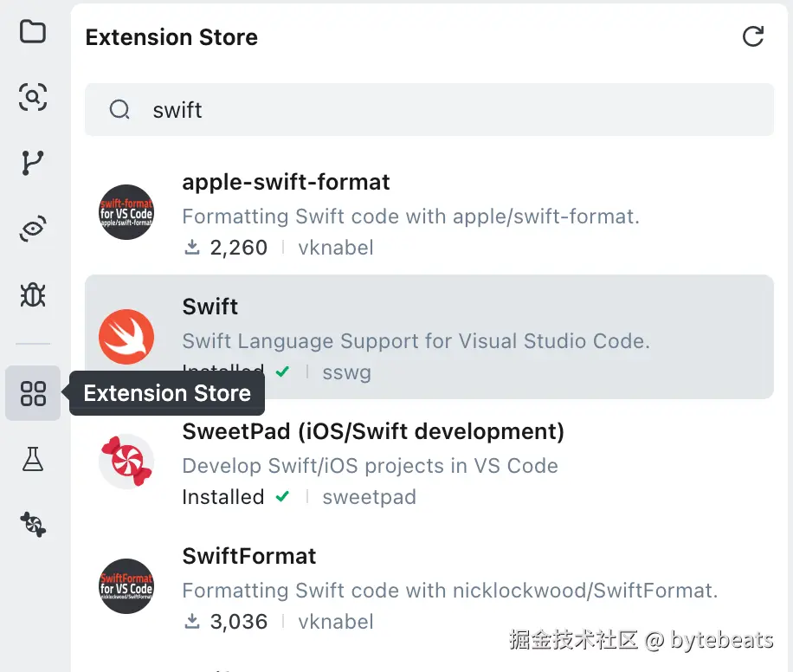Open the apple-swift-format extension title
The height and width of the screenshot is (672, 793).
[286, 182]
